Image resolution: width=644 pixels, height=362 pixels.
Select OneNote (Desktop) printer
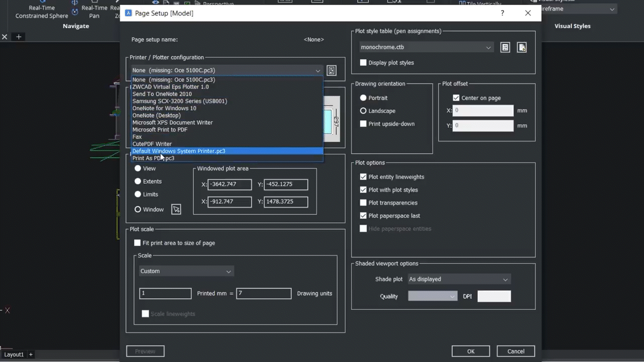point(226,115)
